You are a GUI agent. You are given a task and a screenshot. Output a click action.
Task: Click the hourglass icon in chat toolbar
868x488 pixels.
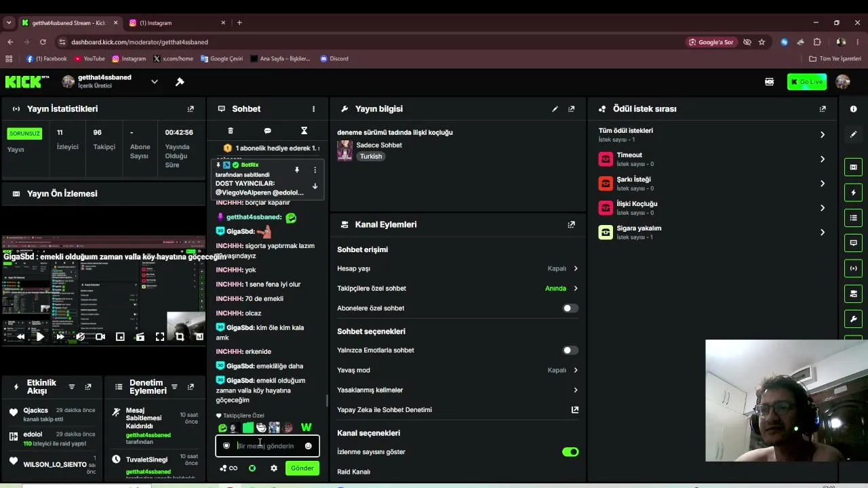[x=304, y=131]
